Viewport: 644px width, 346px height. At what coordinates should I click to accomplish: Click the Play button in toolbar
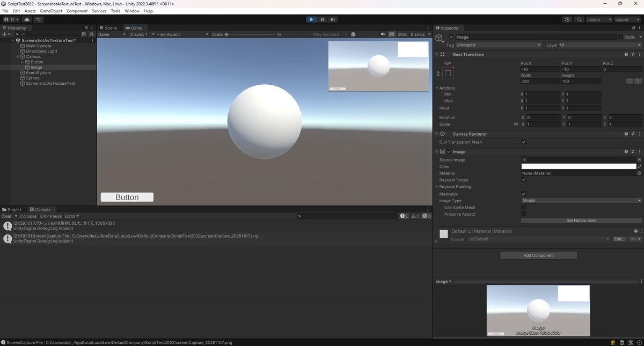tap(311, 19)
